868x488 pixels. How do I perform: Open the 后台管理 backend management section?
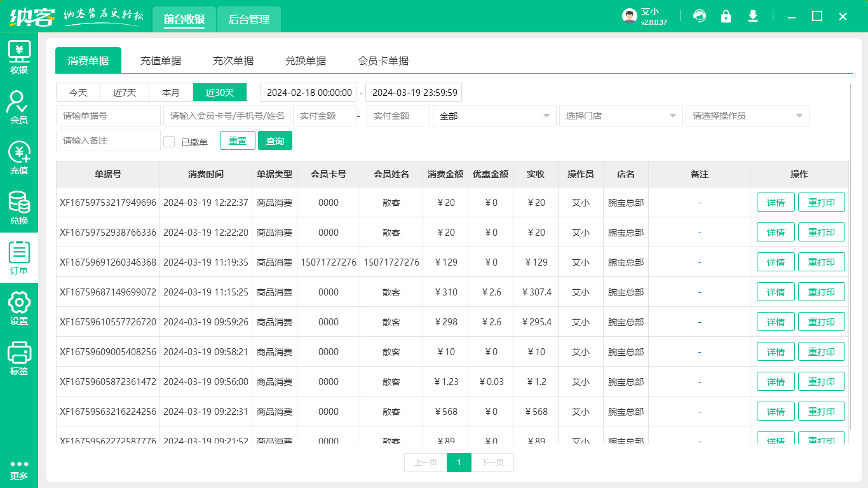248,19
